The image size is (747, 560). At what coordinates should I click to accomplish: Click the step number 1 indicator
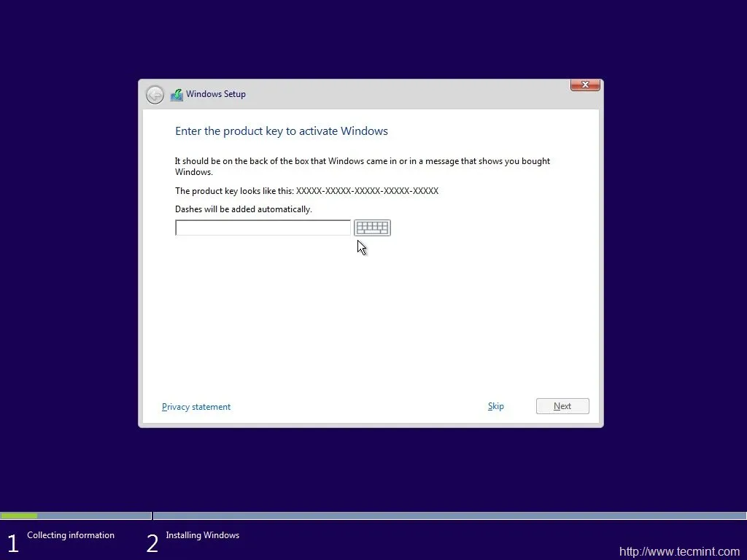point(12,541)
